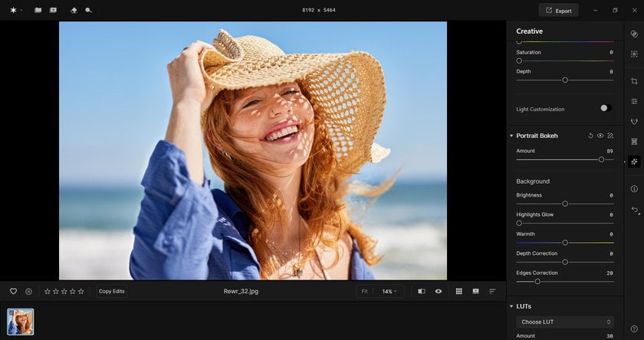Click the Fit zoom button
This screenshot has height=340, width=644.
click(364, 291)
